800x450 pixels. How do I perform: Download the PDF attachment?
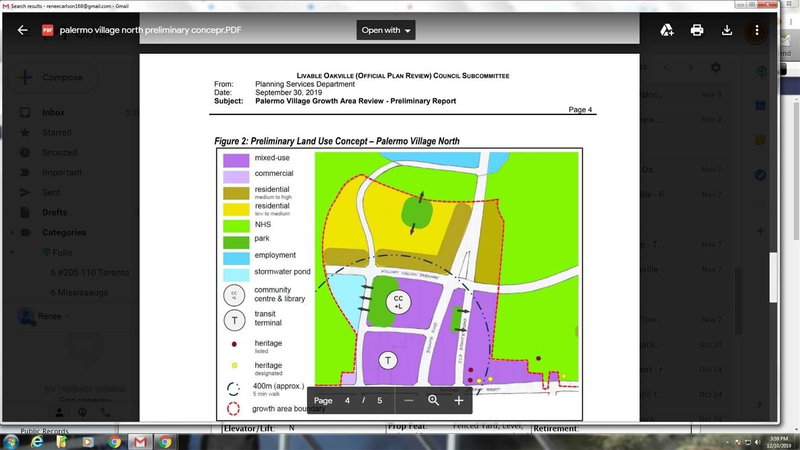pos(727,30)
